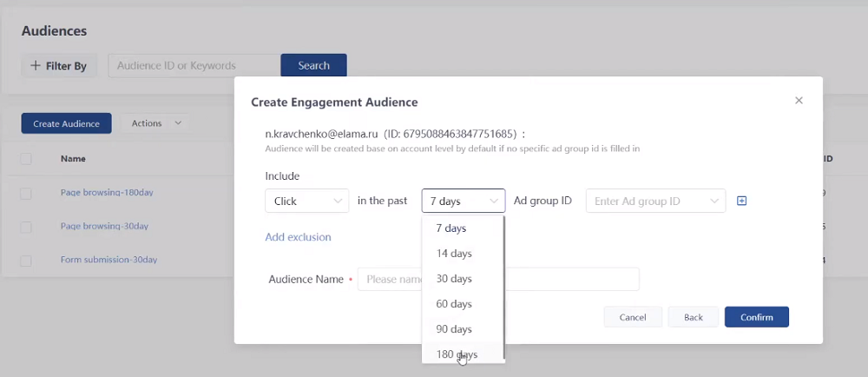Open the Click action type dropdown

pos(306,201)
